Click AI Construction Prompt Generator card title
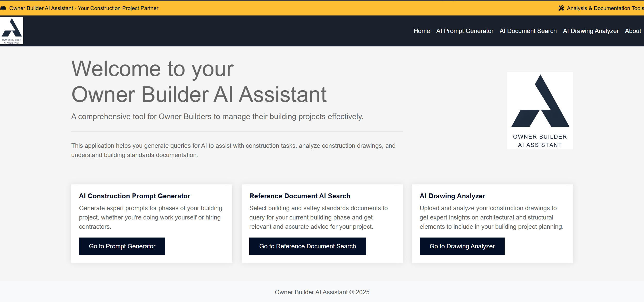644x302 pixels. (134, 196)
